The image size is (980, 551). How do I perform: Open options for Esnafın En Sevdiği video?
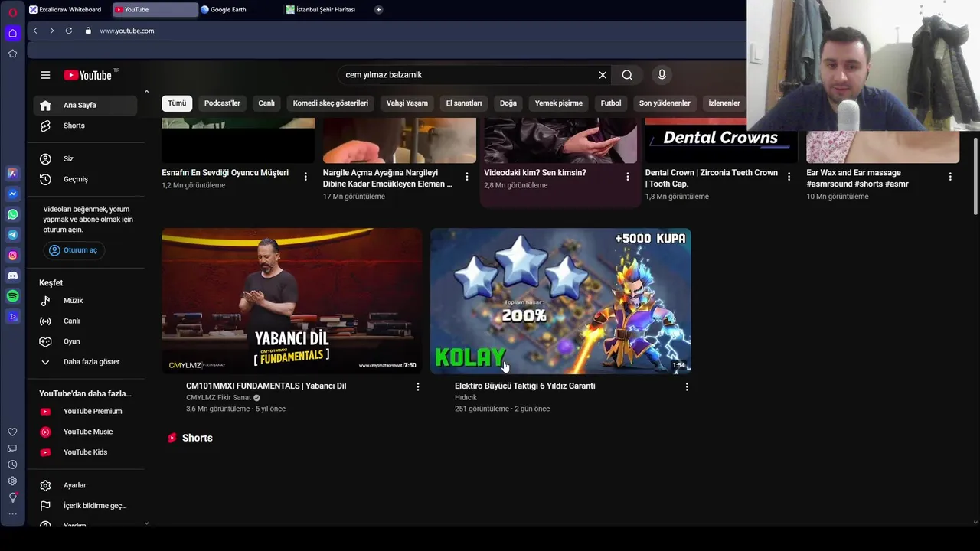point(305,177)
